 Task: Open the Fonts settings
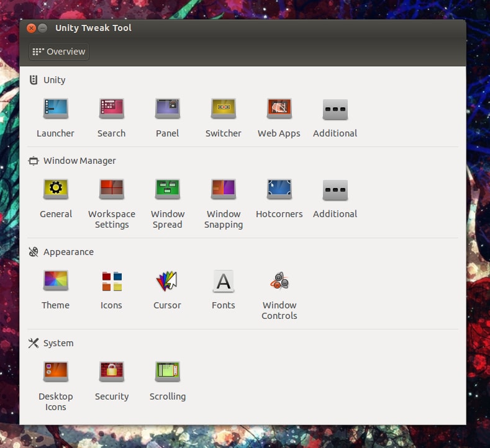coord(224,281)
